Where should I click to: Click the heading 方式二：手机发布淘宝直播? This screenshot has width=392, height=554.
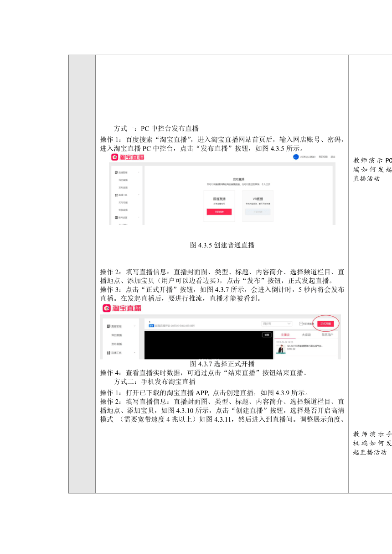click(155, 382)
